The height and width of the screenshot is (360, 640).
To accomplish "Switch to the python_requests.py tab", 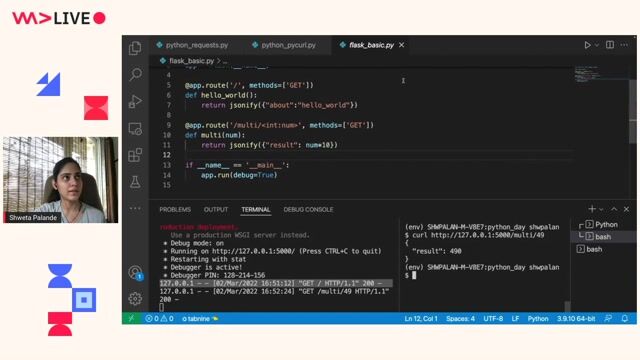I will tap(192, 45).
